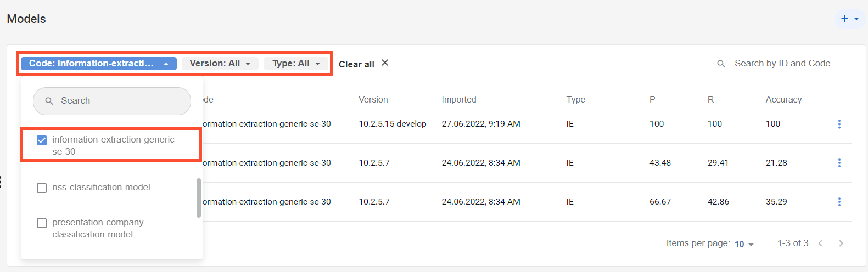Open the blue plus add-model menu
The height and width of the screenshot is (272, 868).
coord(849,19)
